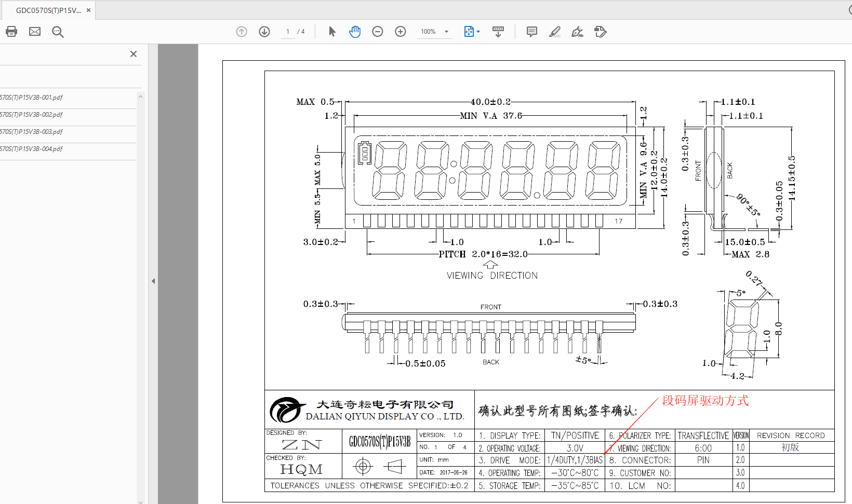Click the TN/POSITIVE display type cell
The height and width of the screenshot is (504, 852).
pos(575,435)
